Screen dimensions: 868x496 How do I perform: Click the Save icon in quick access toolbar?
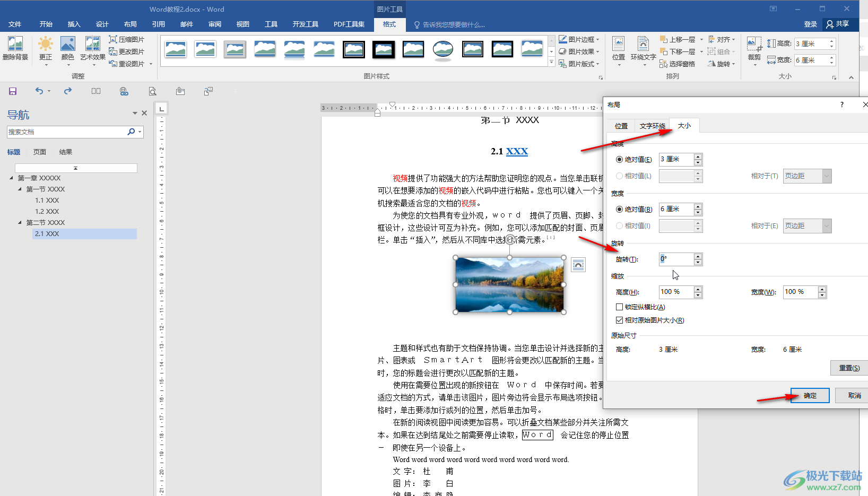coord(13,91)
